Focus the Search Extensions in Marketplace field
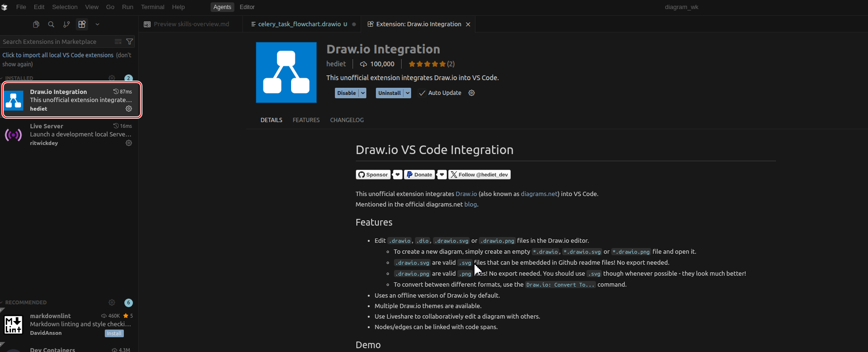The width and height of the screenshot is (868, 352). pyautogui.click(x=56, y=41)
